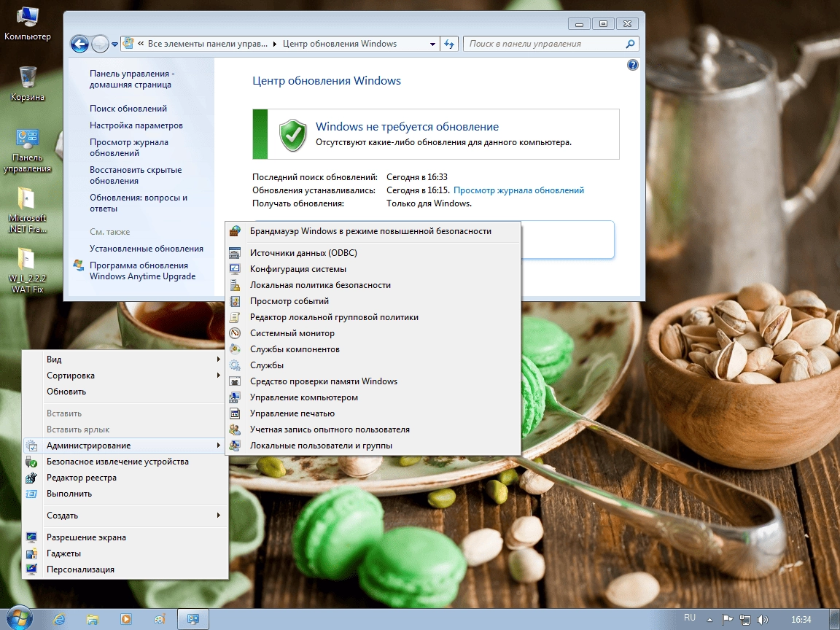840x630 pixels.
Task: Open Учетная запись опытного пользователя
Action: pos(373,429)
